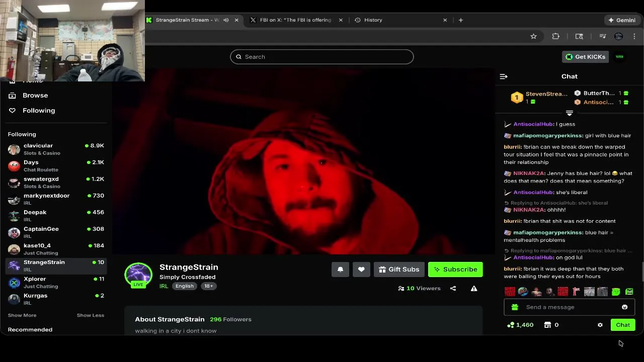The height and width of the screenshot is (362, 644).
Task: Click StevenStrea... top gifter name
Action: tap(546, 94)
